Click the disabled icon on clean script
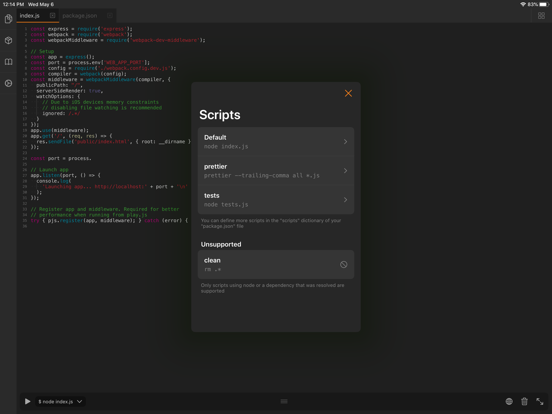Screen dimensions: 552x414 pos(344,264)
